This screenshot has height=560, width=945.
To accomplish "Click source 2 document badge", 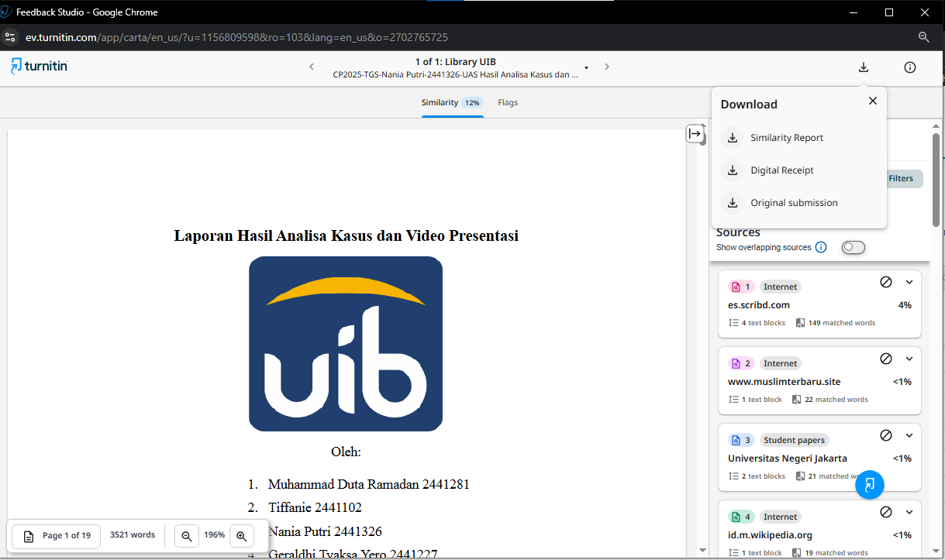I will pyautogui.click(x=741, y=363).
